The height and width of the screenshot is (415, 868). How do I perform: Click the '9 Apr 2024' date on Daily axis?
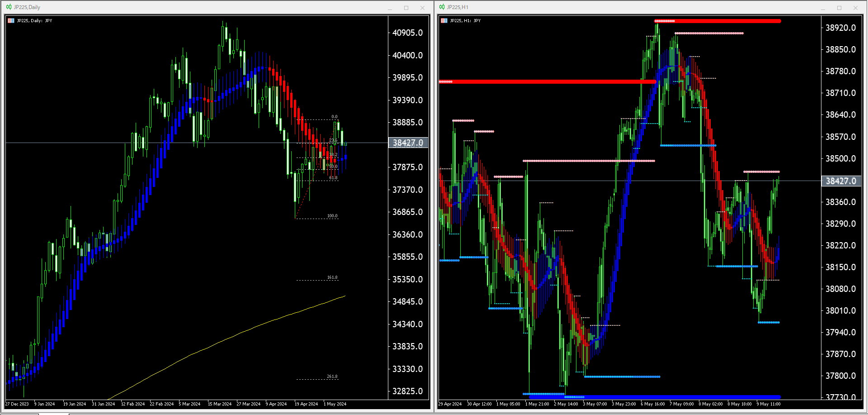coord(276,404)
